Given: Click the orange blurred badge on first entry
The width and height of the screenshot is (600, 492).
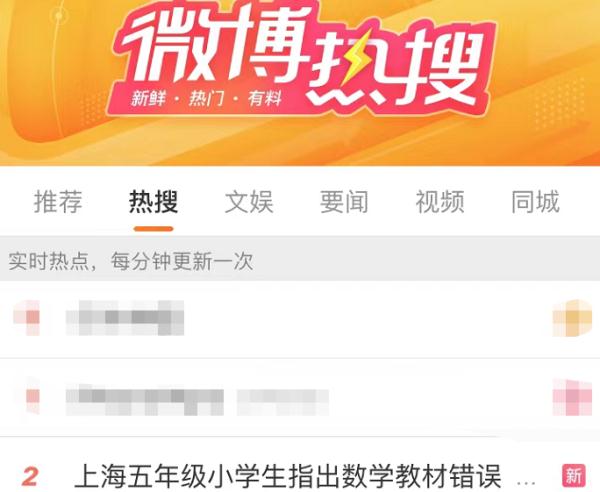Looking at the screenshot, I should coord(572,318).
